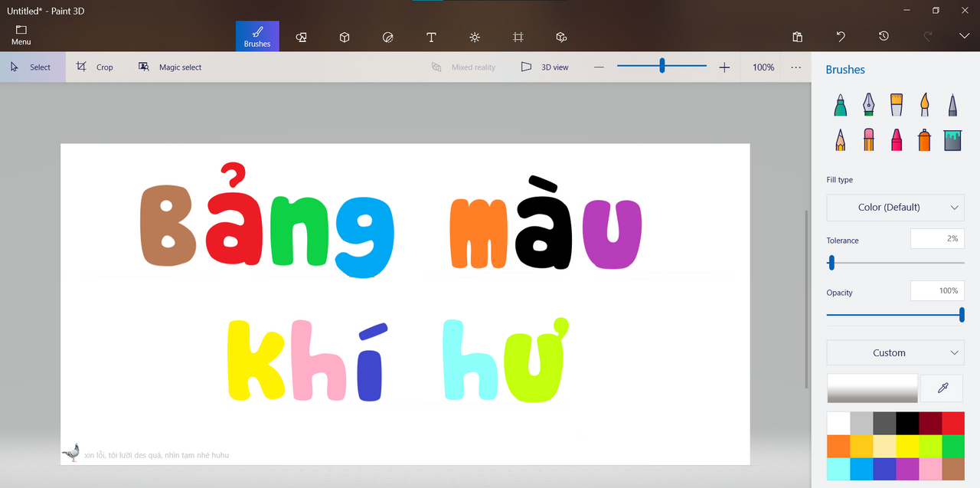Open the Canvas settings
Screen dimensions: 980x488
point(518,37)
